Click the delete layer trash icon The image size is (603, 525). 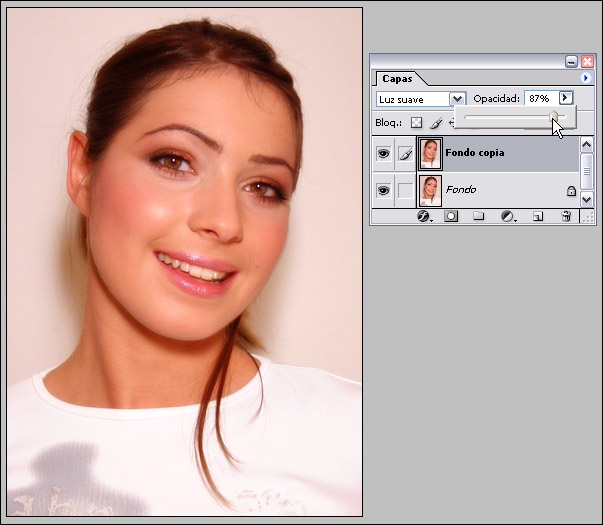565,215
